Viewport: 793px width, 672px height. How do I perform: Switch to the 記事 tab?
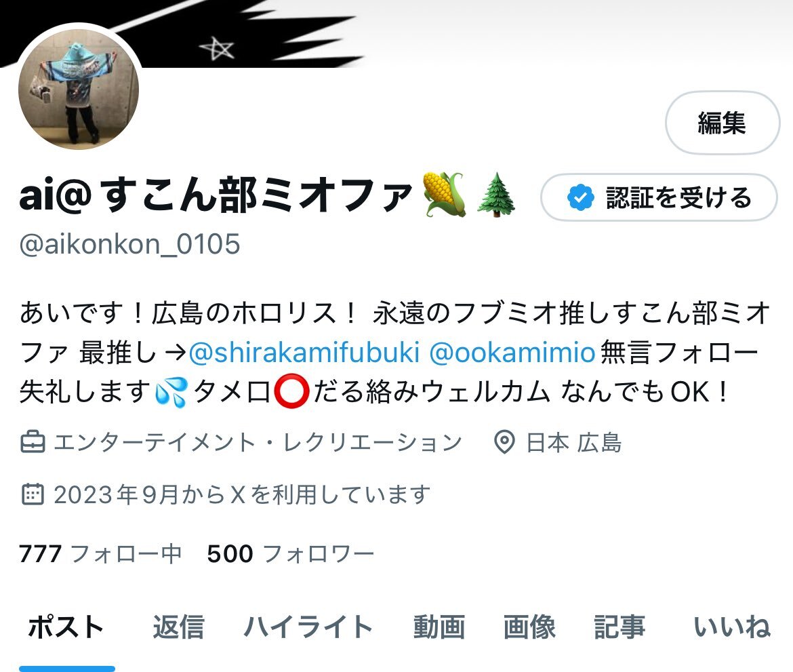[619, 627]
